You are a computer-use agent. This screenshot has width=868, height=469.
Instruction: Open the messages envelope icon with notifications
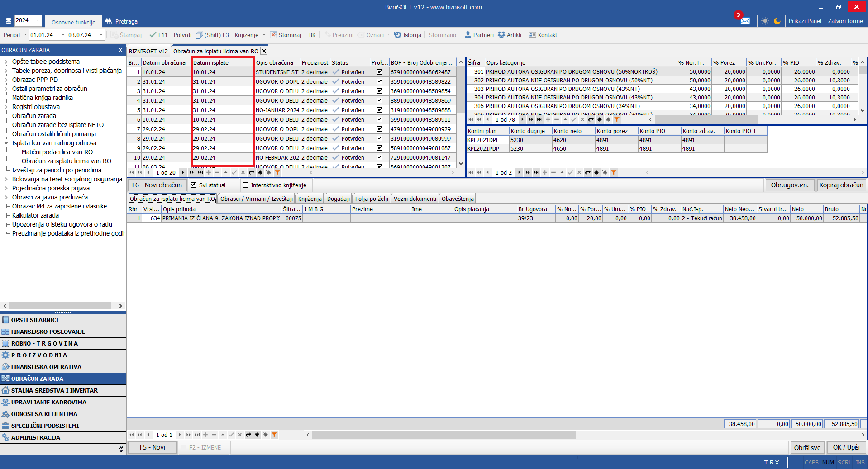pos(745,21)
